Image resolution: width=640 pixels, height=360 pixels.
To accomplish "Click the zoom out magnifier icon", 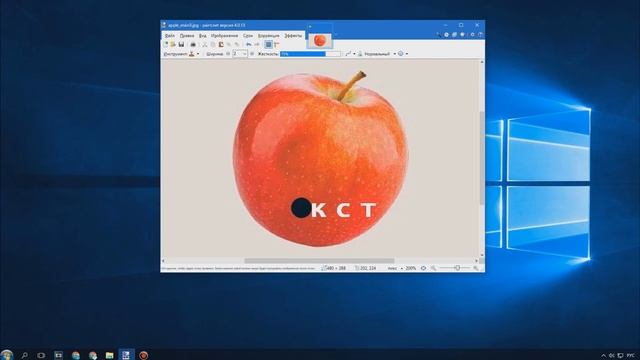I will click(x=433, y=268).
